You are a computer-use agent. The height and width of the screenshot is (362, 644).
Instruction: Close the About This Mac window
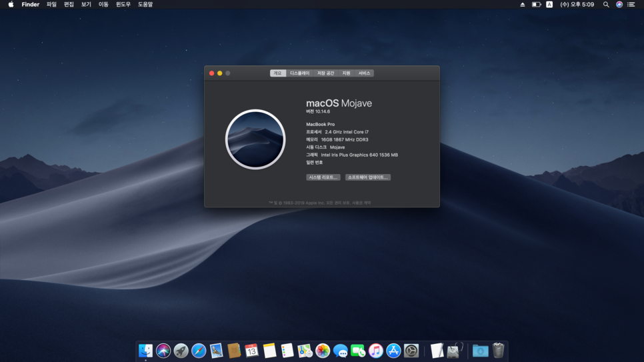211,73
